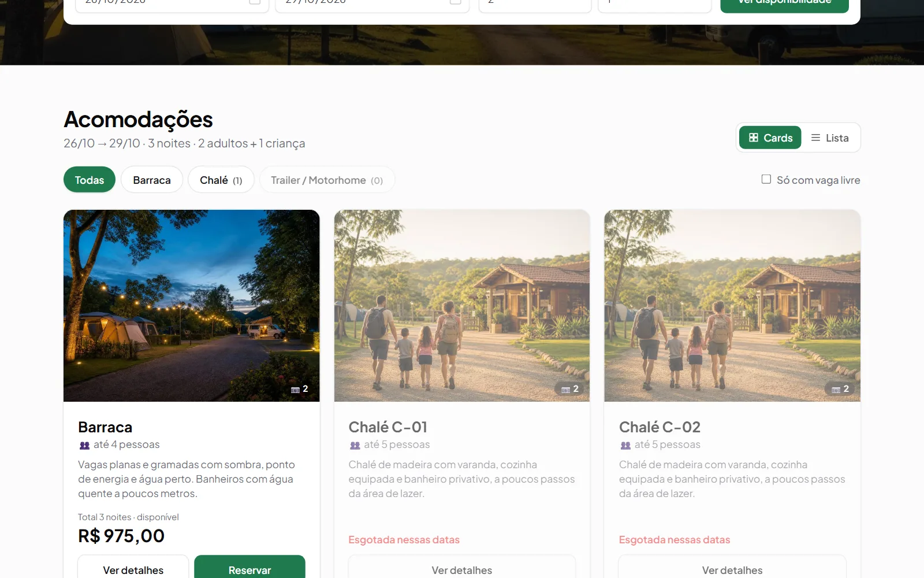The image size is (924, 578).
Task: Click the people icon under Barraca
Action: tap(84, 445)
